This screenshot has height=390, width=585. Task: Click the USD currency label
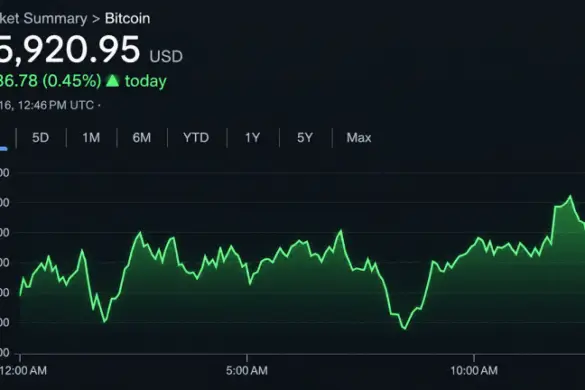tap(166, 56)
